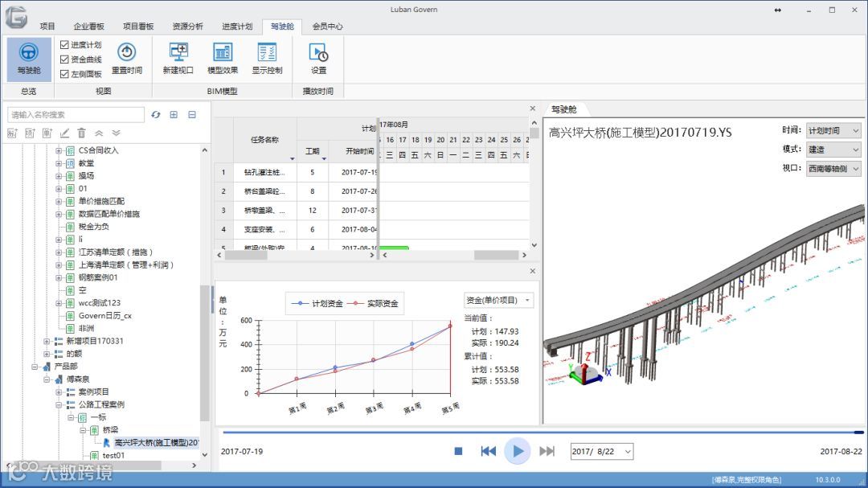Image resolution: width=868 pixels, height=488 pixels.
Task: Click the add 项 project icon
Action: click(30, 133)
